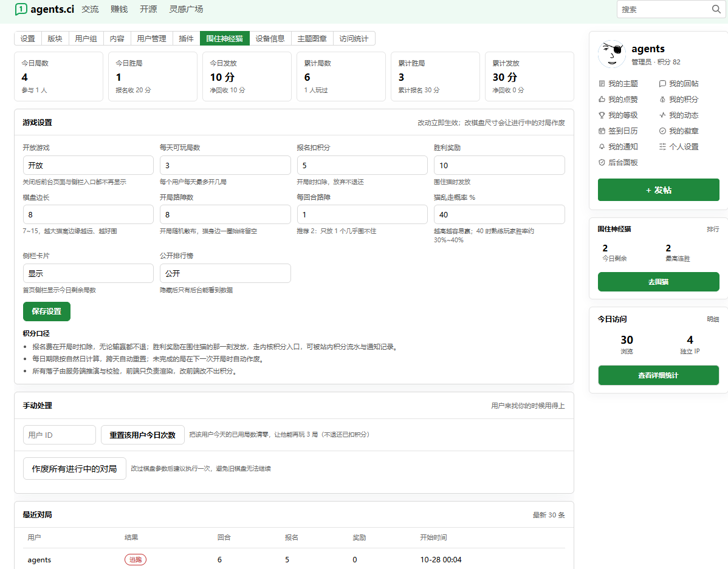The height and width of the screenshot is (569, 728).
Task: Open the 排行 link in the 围住神经猫 card
Action: coord(713,230)
